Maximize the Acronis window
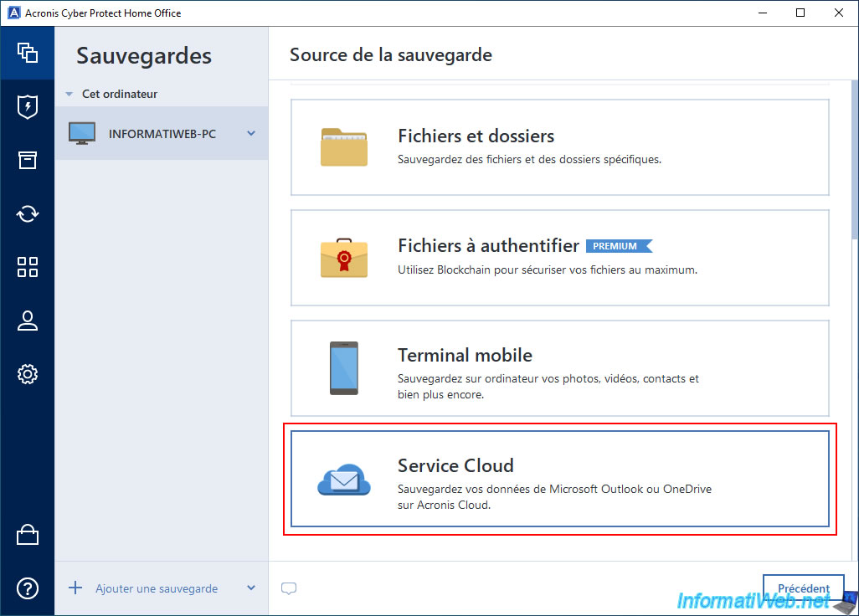Screen dimensions: 859x616 tap(800, 13)
